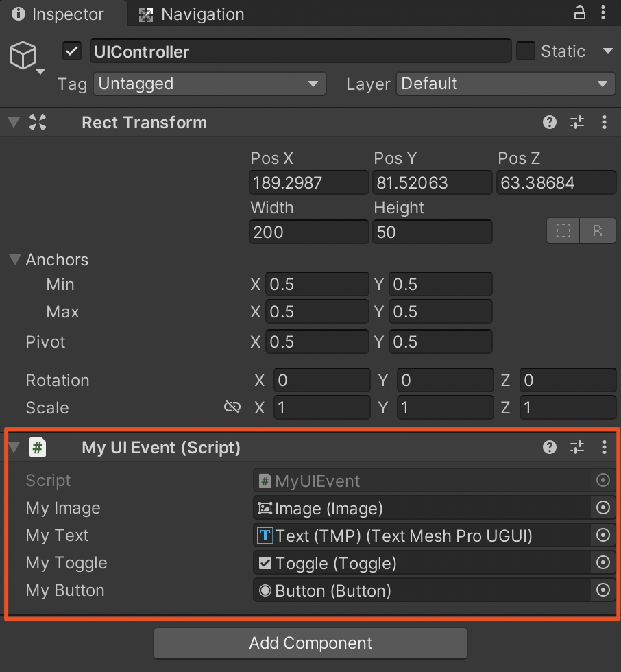The width and height of the screenshot is (621, 672).
Task: Open My UI Event component kebab menu
Action: tap(605, 447)
